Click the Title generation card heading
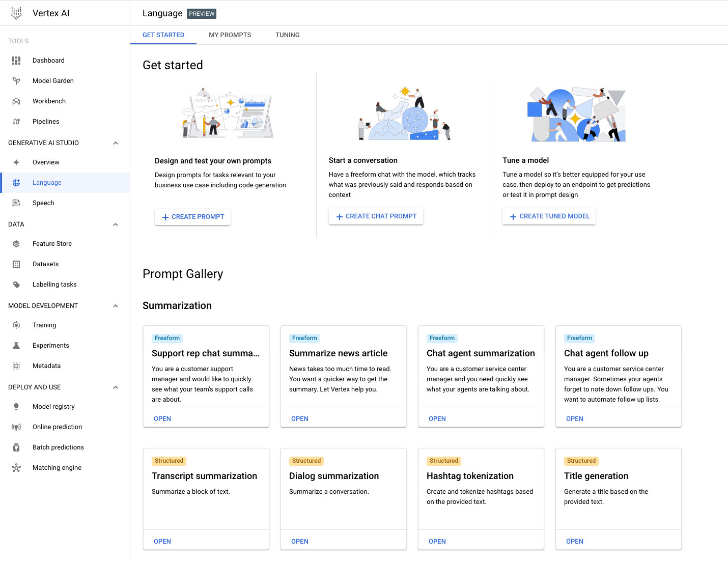 coord(596,476)
